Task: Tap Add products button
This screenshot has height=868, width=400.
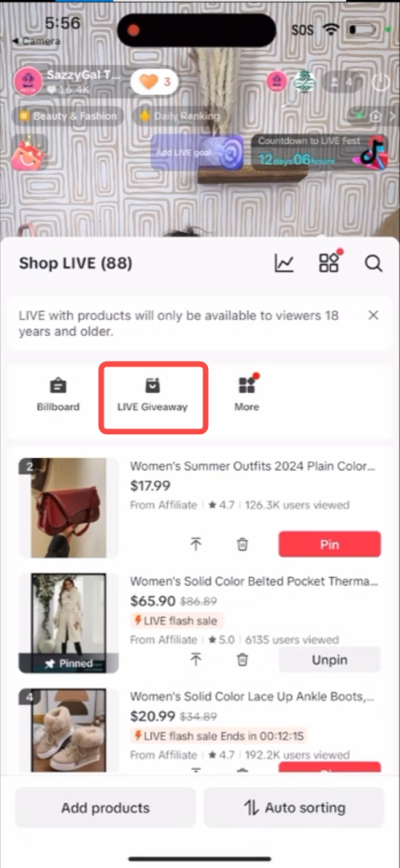Action: coord(105,808)
